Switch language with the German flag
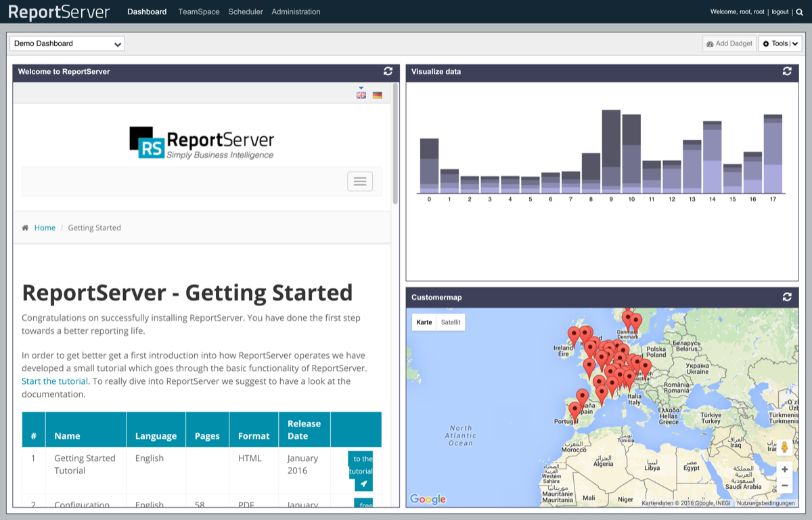Screen dimensions: 812x520 tap(378, 95)
